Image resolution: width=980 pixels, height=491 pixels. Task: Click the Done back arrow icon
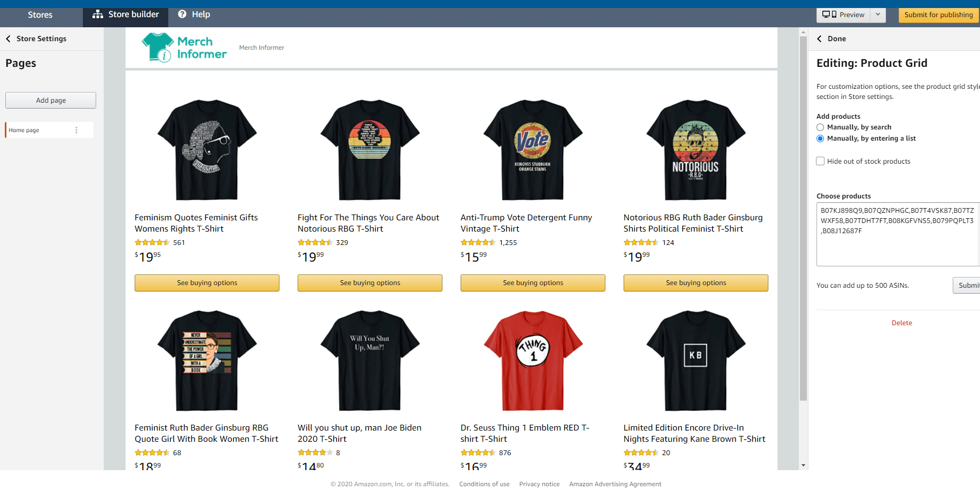coord(819,39)
